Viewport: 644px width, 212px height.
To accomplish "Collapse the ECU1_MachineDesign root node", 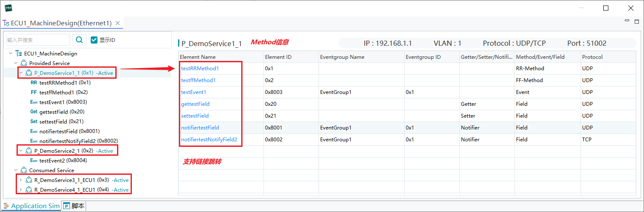I will [x=11, y=54].
